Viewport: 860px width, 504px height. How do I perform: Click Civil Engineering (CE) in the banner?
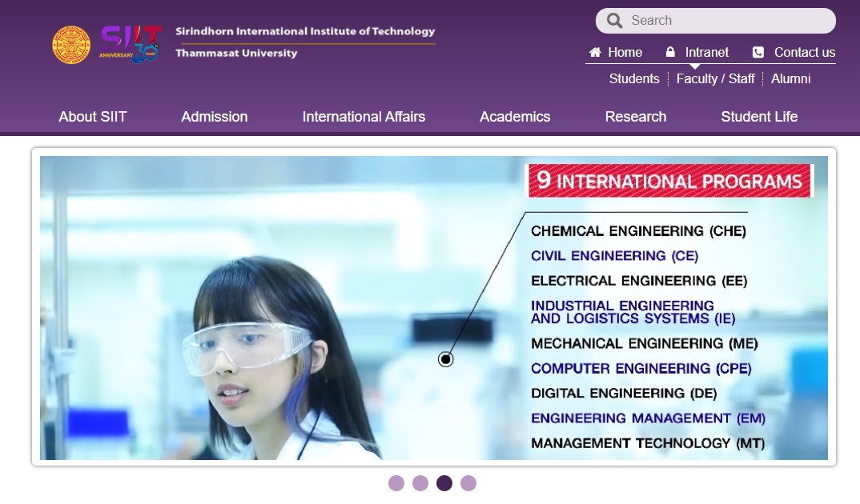pyautogui.click(x=614, y=256)
